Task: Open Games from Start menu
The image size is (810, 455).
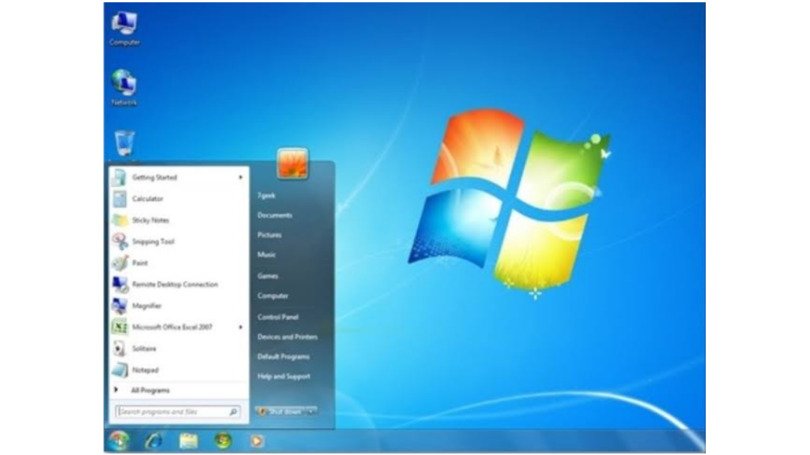Action: tap(268, 276)
